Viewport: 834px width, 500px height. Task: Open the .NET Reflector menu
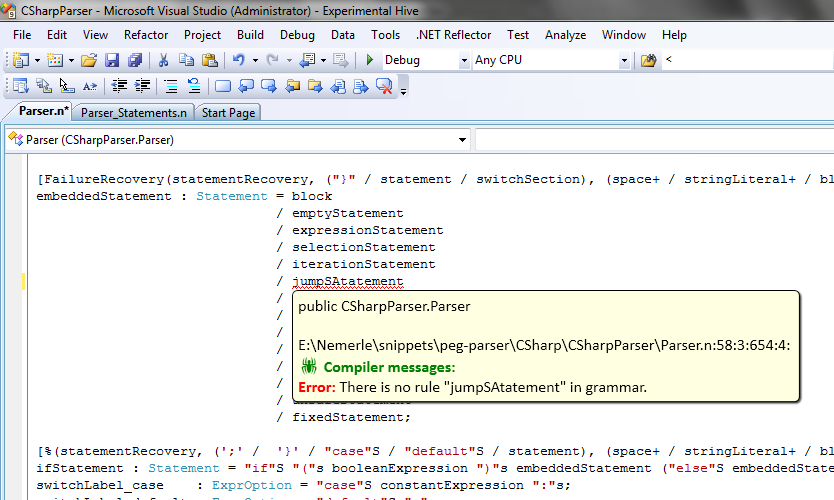453,35
